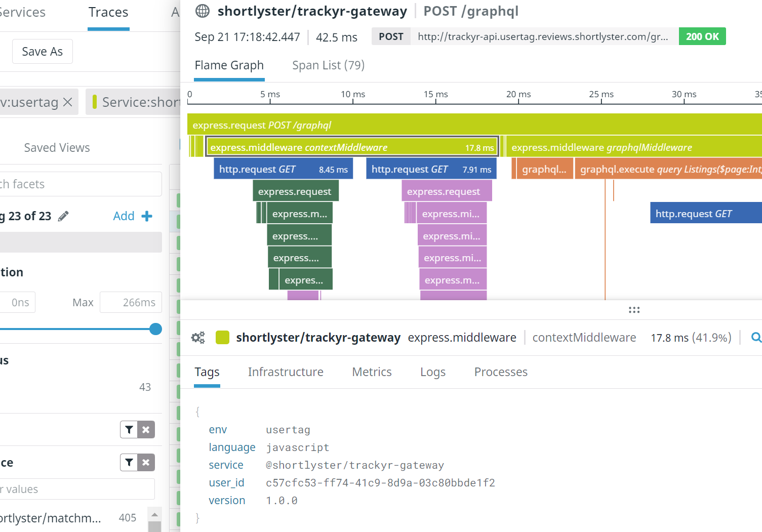Click the globe icon beside trackyr-gateway title
The image size is (762, 532).
pyautogui.click(x=202, y=11)
